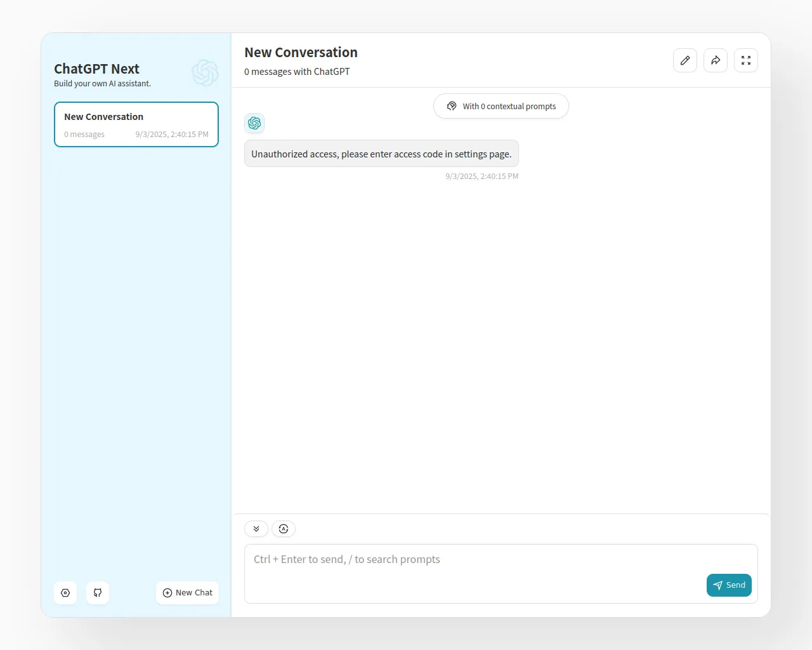Open the 'With 0 contextual prompts' button
Screen dimensions: 812x650
click(501, 106)
